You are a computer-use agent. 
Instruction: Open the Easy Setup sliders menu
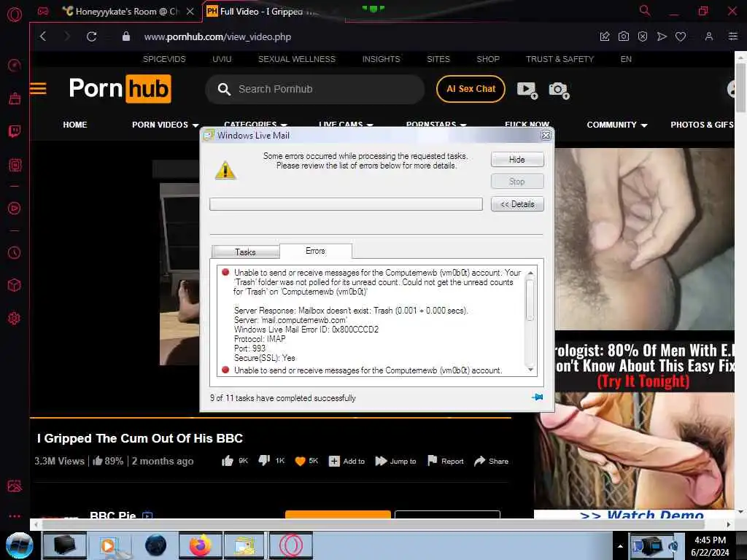pyautogui.click(x=733, y=36)
